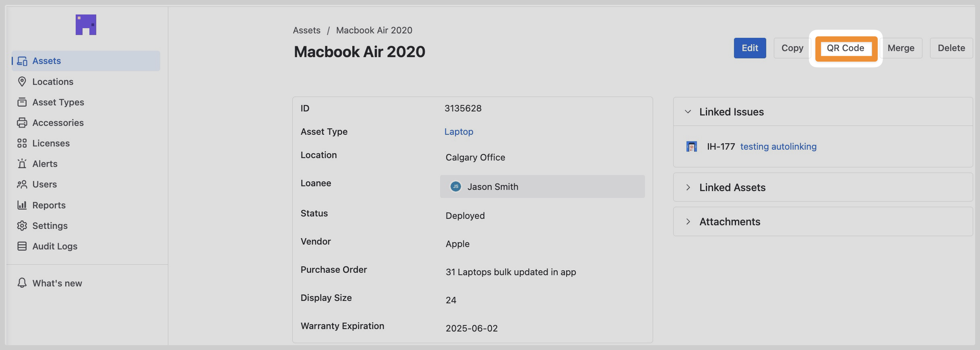This screenshot has width=980, height=350.
Task: Click Jason Smith's JS avatar
Action: (455, 186)
